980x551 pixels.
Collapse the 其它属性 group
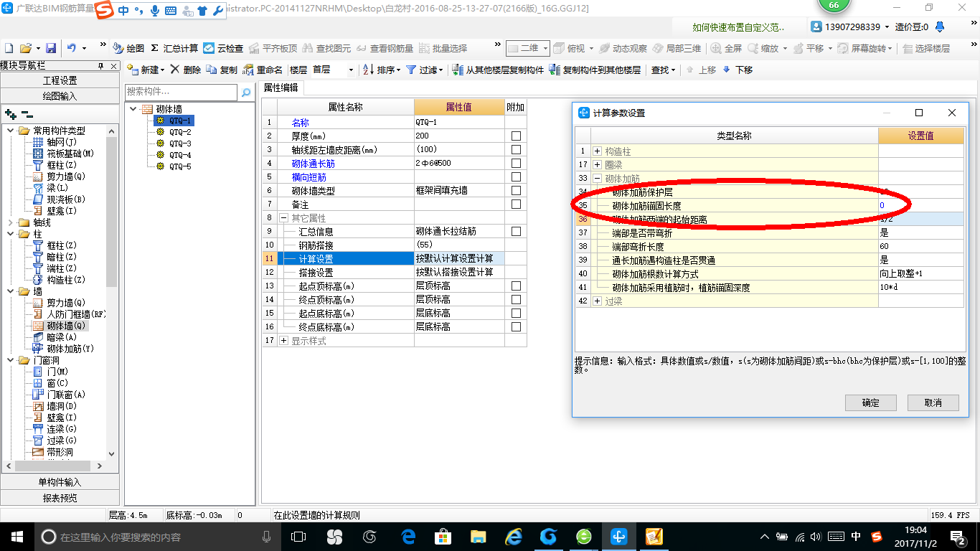[283, 218]
